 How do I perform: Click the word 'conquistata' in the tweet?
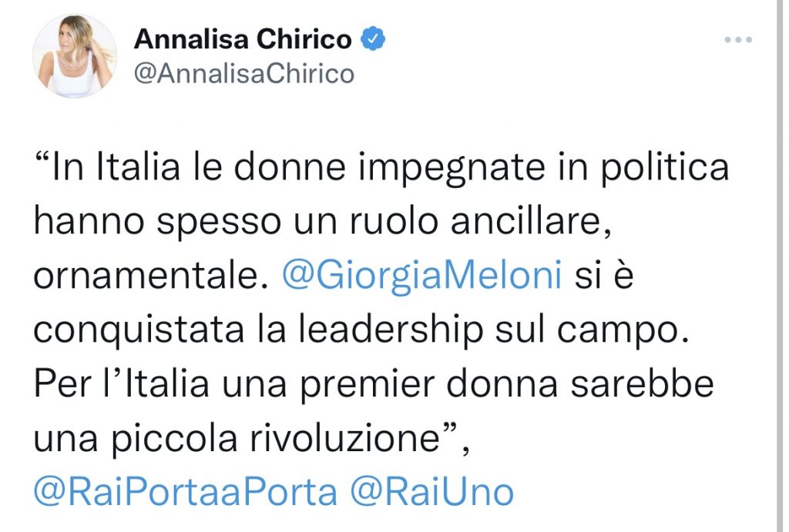pos(139,331)
